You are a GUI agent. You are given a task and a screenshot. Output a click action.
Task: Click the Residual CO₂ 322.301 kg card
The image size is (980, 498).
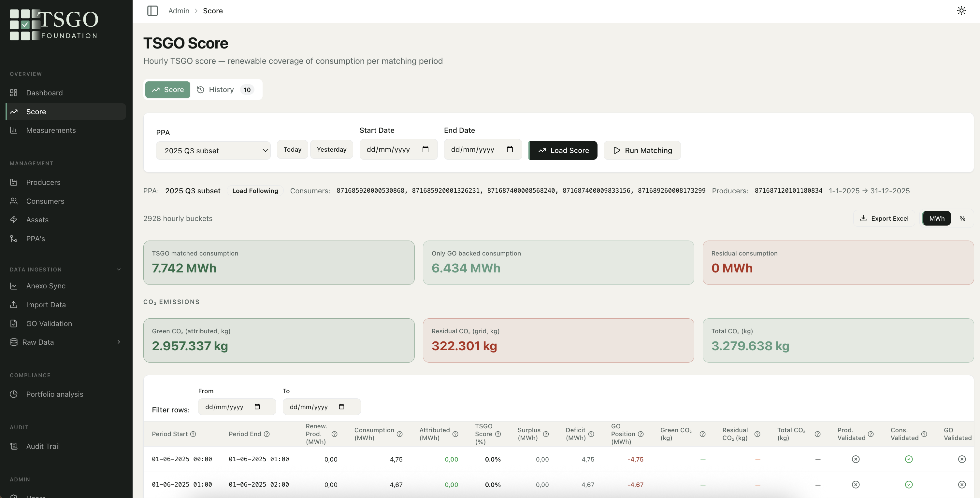[x=558, y=340]
